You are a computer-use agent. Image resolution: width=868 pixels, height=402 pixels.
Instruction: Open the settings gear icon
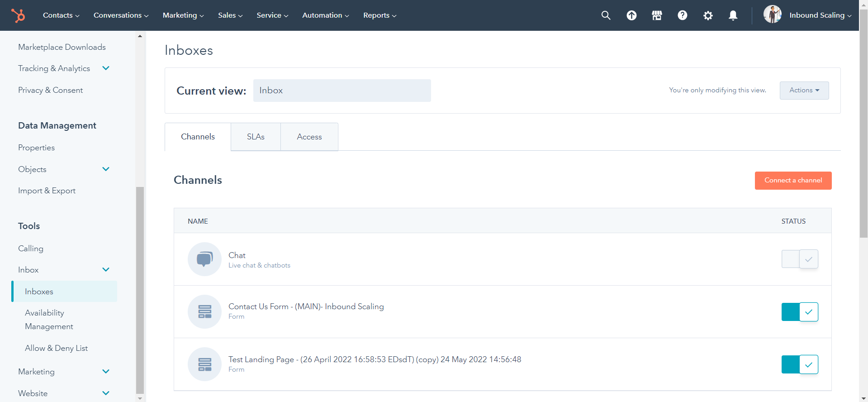coord(708,15)
